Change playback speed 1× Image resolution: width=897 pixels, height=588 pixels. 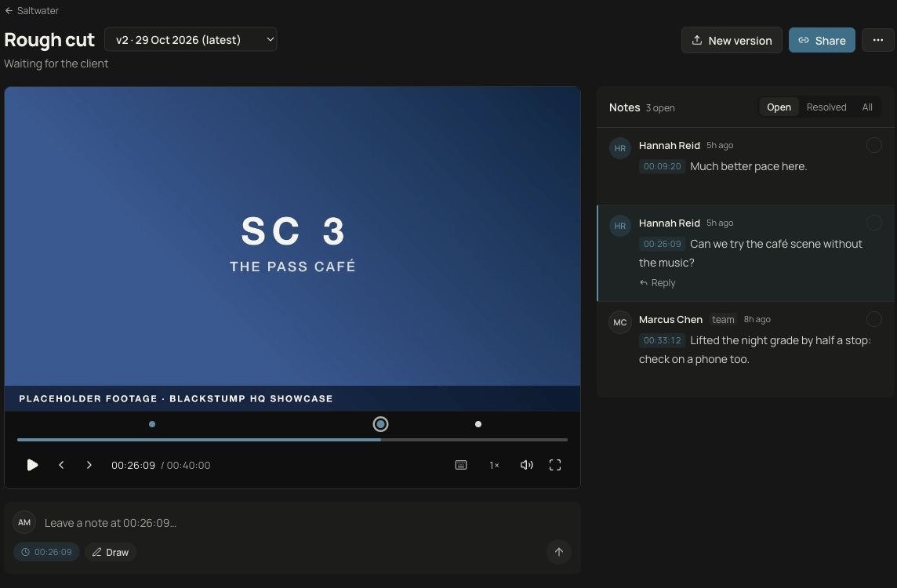coord(494,465)
